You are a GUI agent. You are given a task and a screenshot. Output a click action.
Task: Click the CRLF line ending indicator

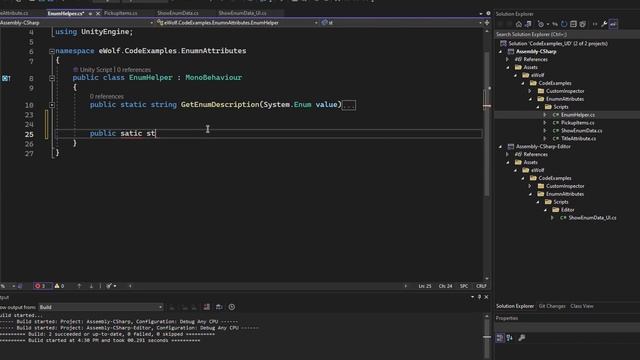tap(481, 286)
